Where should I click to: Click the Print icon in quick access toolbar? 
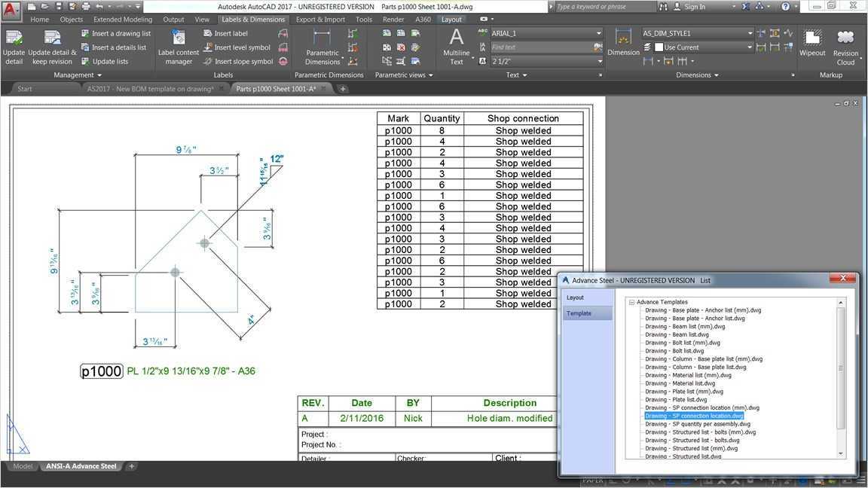pyautogui.click(x=86, y=7)
